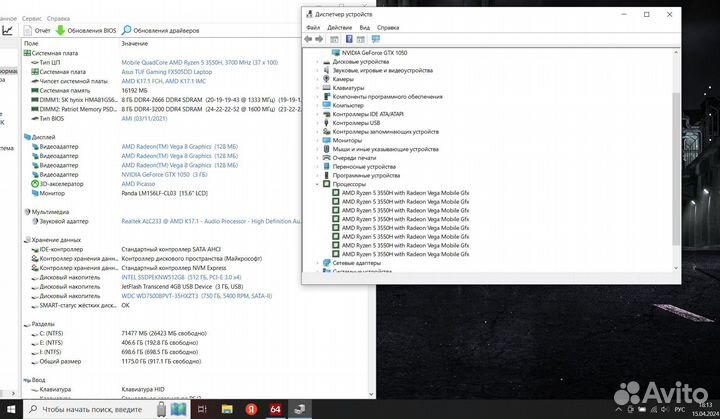
Task: Click the Отчет report button
Action: pos(37,30)
